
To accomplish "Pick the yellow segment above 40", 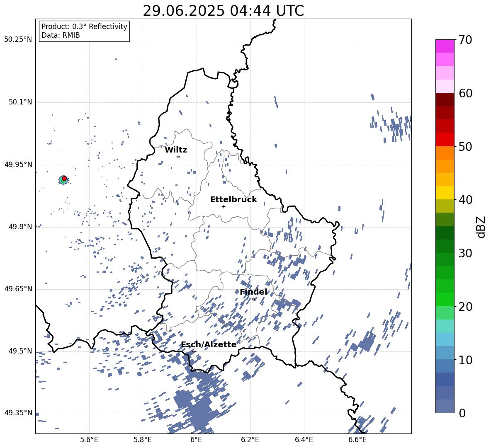I will (445, 193).
